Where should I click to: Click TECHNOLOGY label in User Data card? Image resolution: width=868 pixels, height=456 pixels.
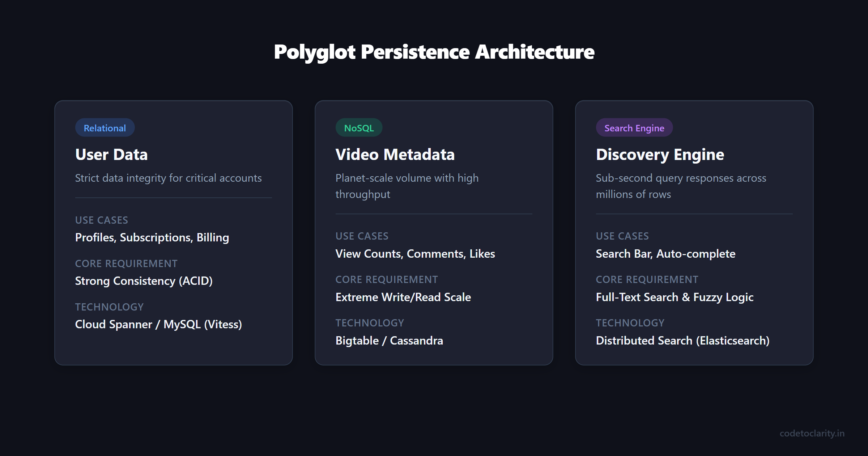(x=109, y=307)
